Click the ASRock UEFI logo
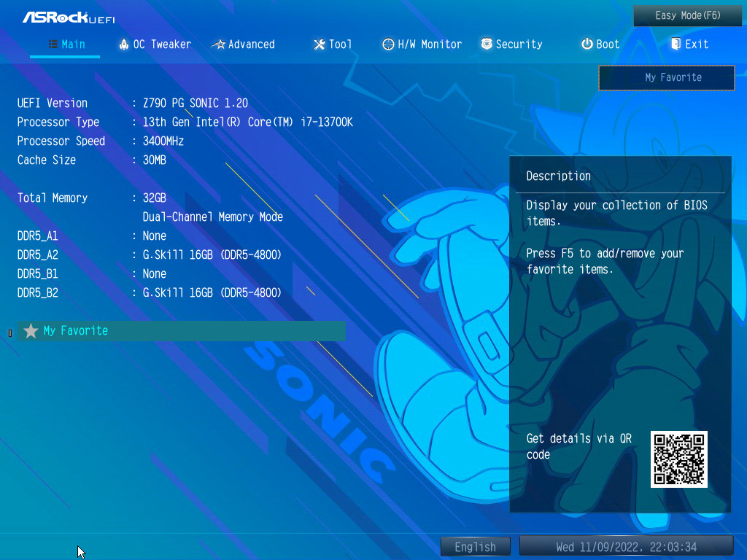The width and height of the screenshot is (747, 560). 69,17
